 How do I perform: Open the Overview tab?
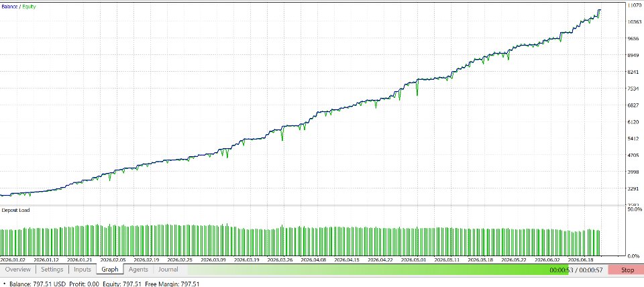point(17,270)
